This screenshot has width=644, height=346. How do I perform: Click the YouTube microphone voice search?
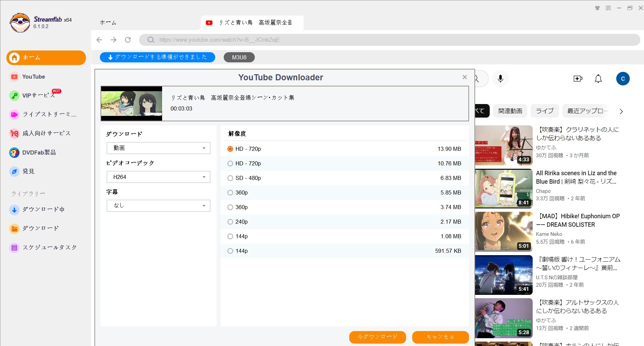coord(500,79)
